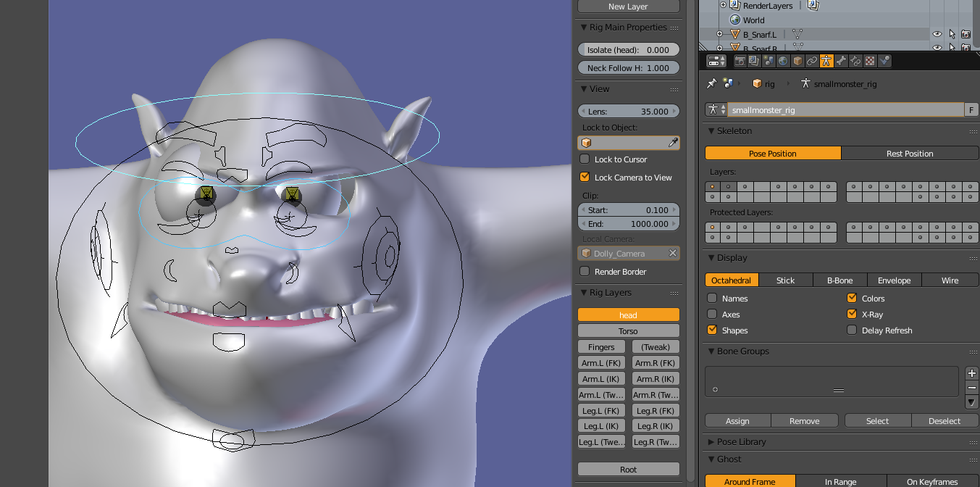This screenshot has width=980, height=487.
Task: Toggle the head rig layer button
Action: click(629, 315)
